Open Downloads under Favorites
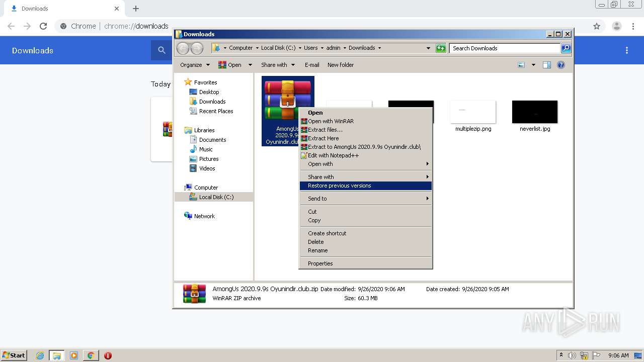 [212, 102]
